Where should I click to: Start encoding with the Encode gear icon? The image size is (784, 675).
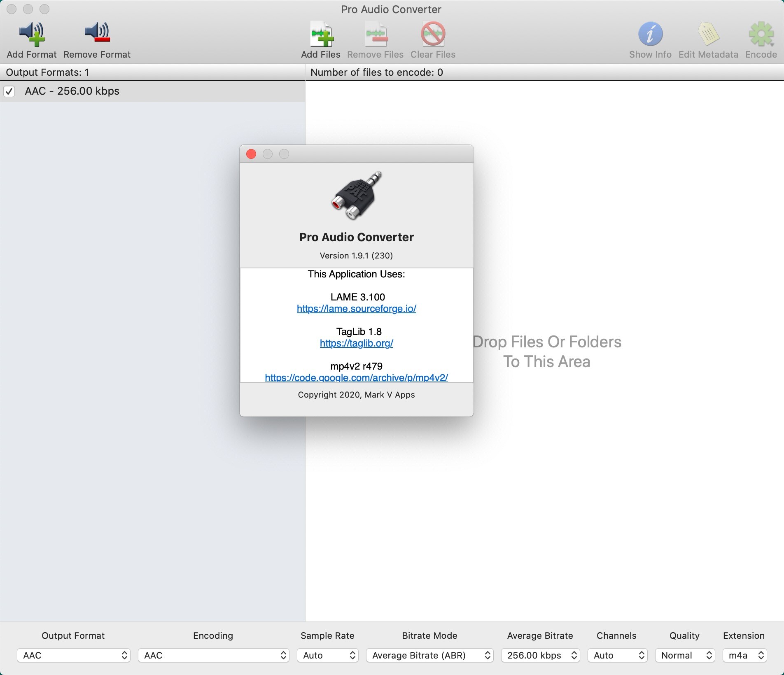pyautogui.click(x=761, y=34)
